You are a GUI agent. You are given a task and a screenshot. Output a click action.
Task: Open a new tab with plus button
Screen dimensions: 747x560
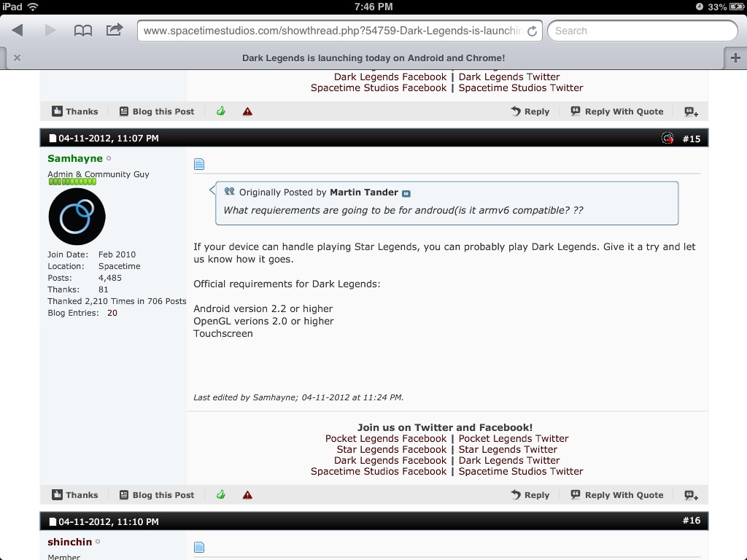[735, 58]
